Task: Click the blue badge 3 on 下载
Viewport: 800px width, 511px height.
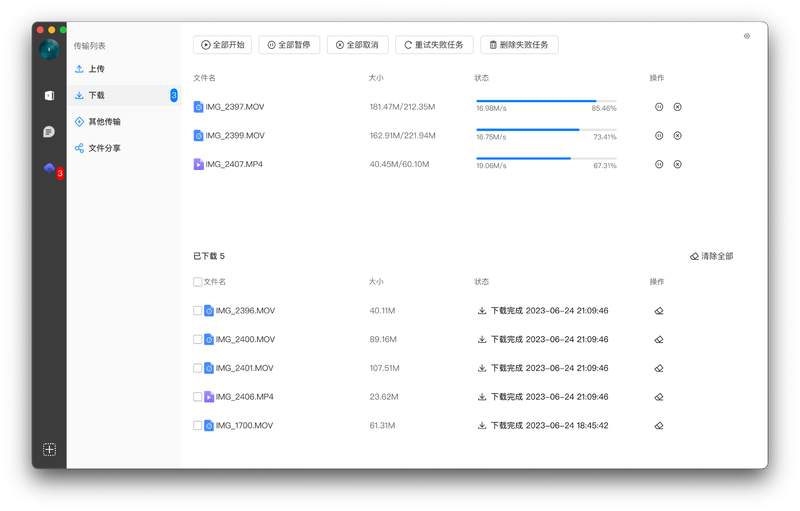Action: (x=174, y=95)
